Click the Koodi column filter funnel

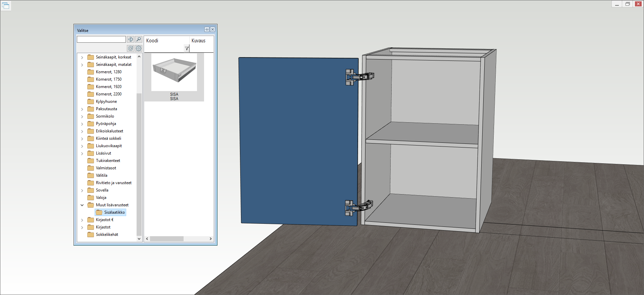click(x=187, y=48)
